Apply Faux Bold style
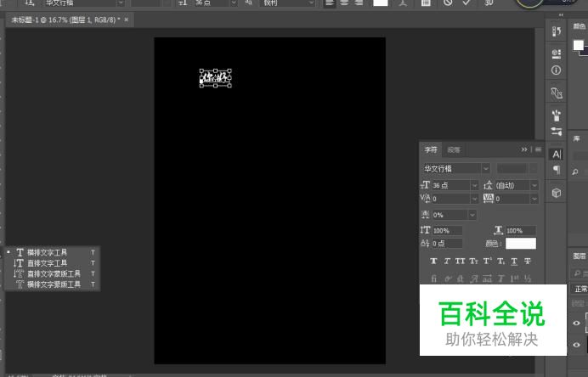 (433, 262)
